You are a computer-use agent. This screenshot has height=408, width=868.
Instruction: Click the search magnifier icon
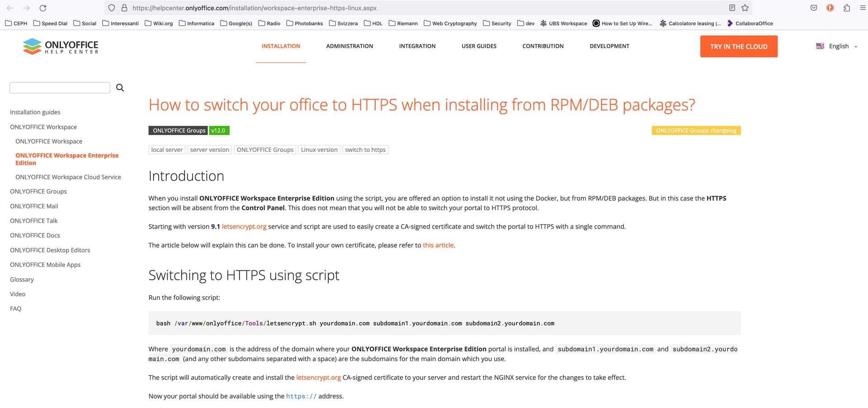point(120,88)
